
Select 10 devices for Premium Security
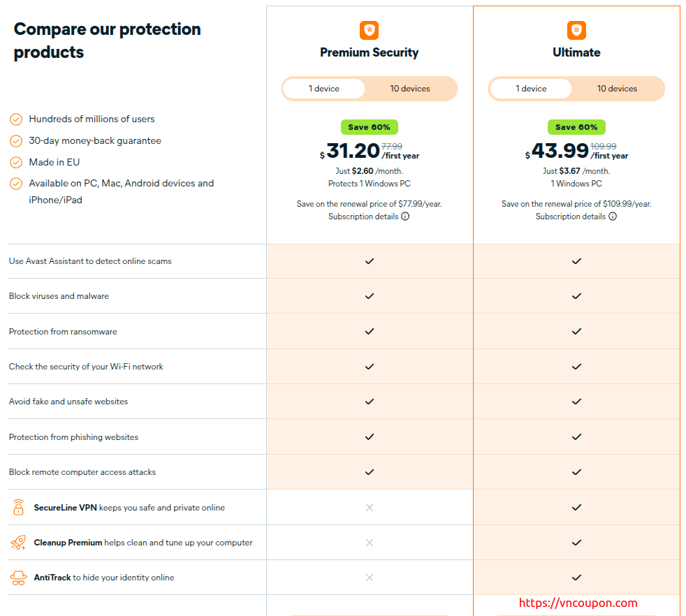click(410, 89)
